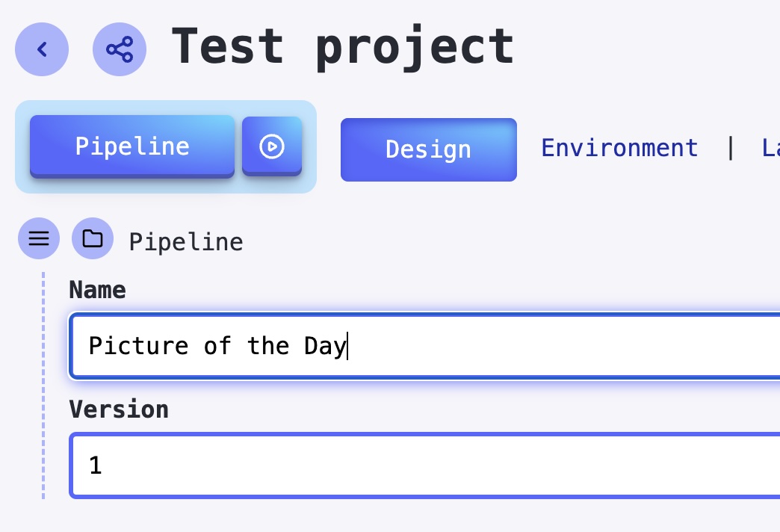
Task: Open the share project icon
Action: 120,50
